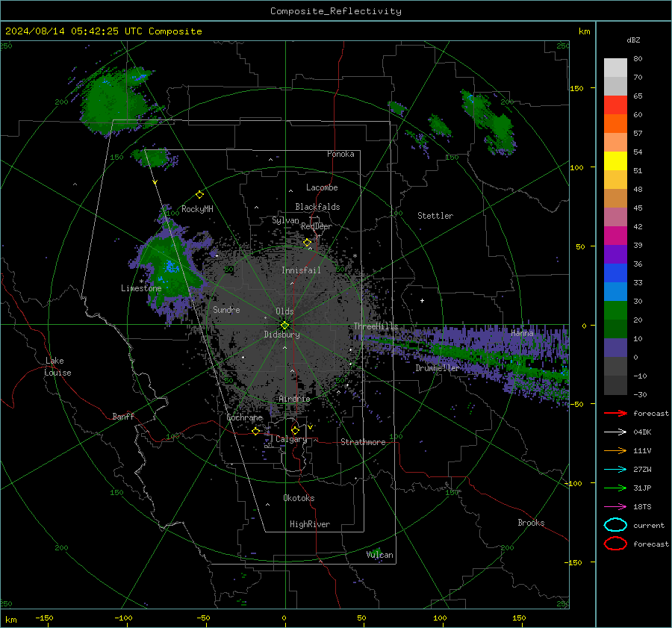This screenshot has height=628, width=672.
Task: Click the yellow diamond marker below RedDeer
Action: pos(307,243)
